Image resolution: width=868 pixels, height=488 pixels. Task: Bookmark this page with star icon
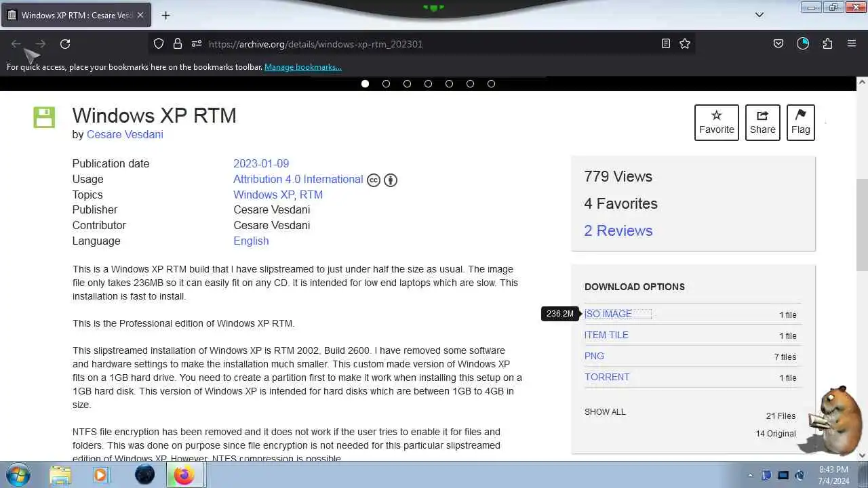[x=685, y=44]
